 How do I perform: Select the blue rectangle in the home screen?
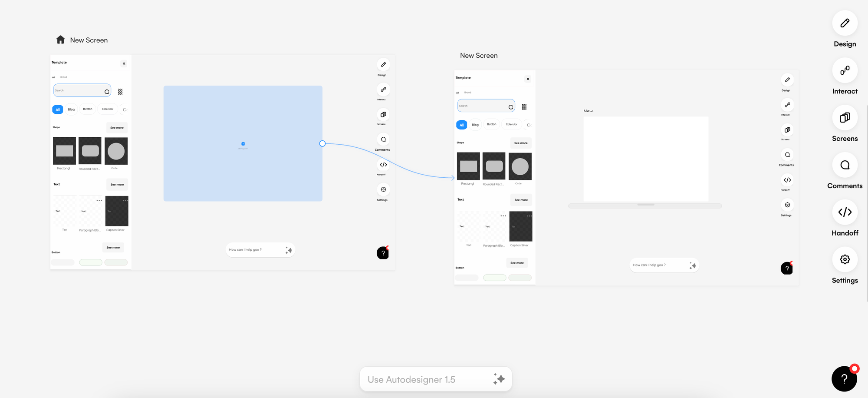click(x=243, y=143)
